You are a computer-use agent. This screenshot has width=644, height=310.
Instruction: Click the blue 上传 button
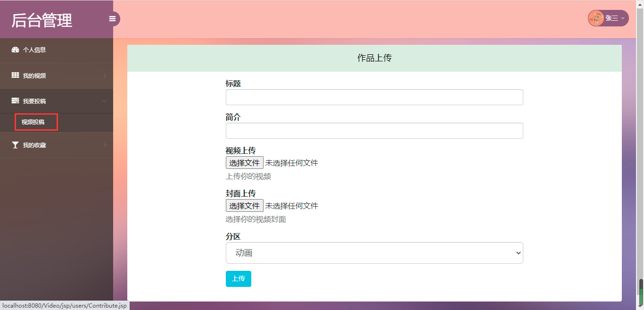(239, 279)
